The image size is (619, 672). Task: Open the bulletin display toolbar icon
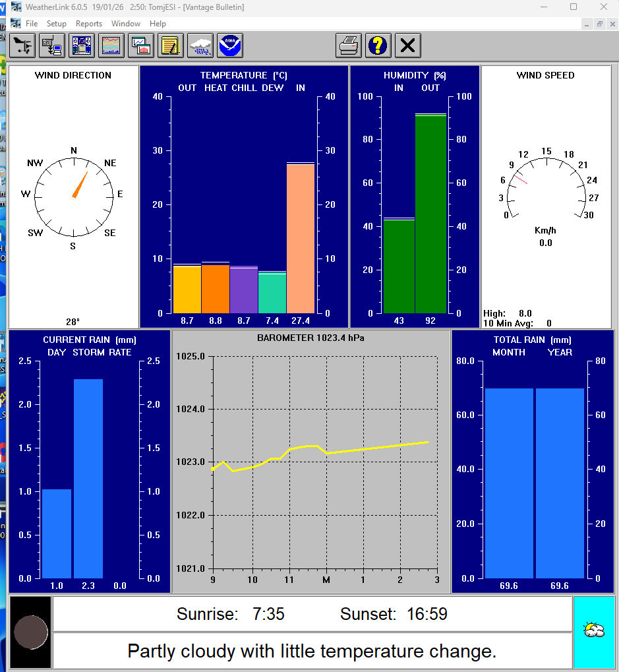[82, 46]
